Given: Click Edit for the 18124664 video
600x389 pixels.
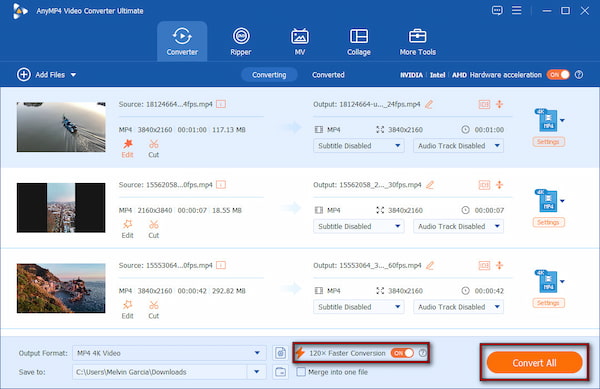Looking at the screenshot, I should (x=127, y=148).
